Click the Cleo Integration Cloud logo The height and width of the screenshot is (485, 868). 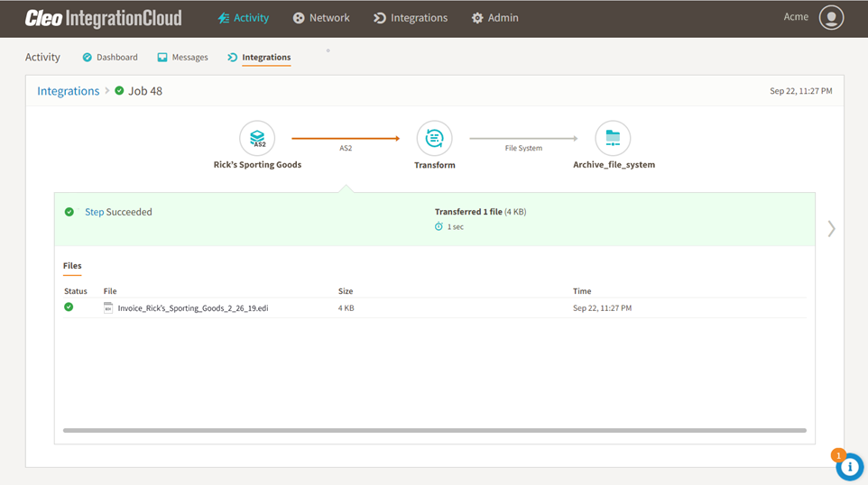[103, 18]
